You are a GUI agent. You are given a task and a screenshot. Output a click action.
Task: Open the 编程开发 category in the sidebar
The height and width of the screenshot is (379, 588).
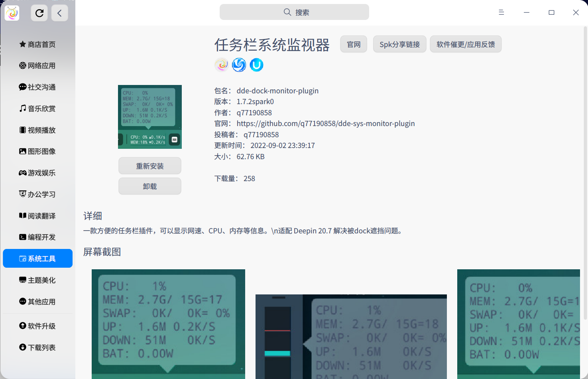pyautogui.click(x=37, y=237)
